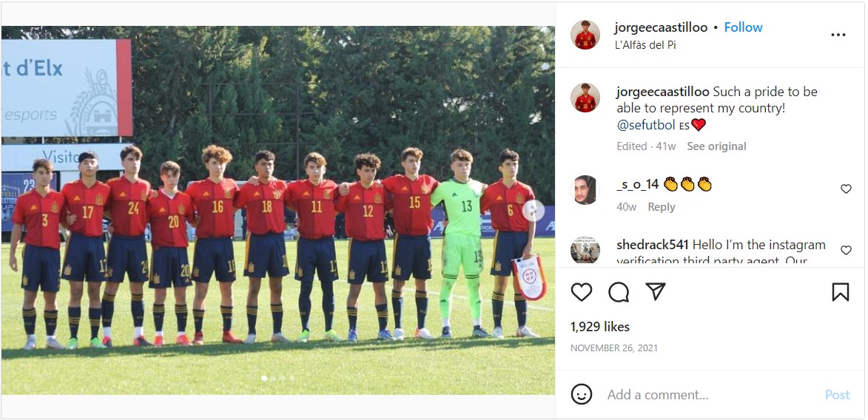Image resolution: width=868 pixels, height=420 pixels.
Task: Advance carousel with next arrow on photo
Action: click(533, 210)
